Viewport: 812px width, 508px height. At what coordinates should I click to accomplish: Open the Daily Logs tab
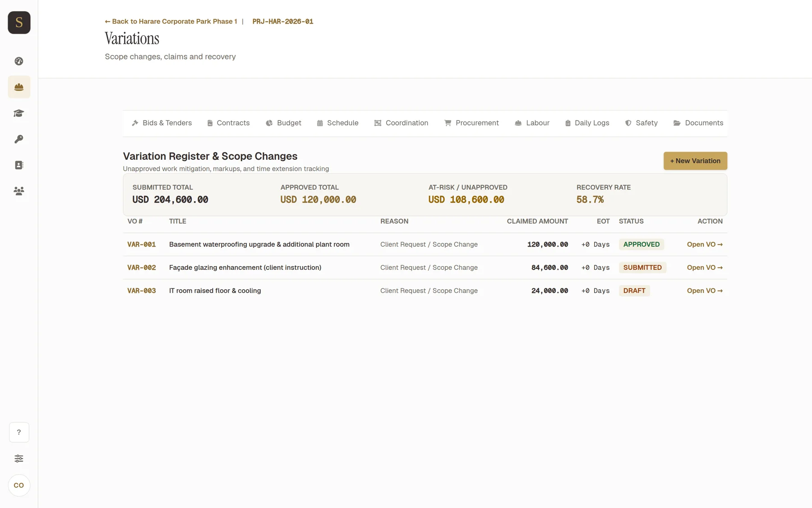[x=587, y=123]
